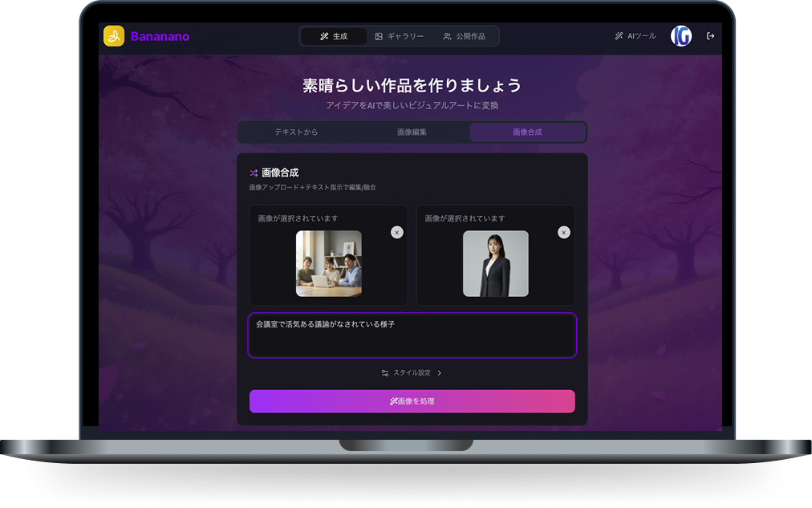This screenshot has width=812, height=508.
Task: Click the IG user avatar
Action: (x=680, y=35)
